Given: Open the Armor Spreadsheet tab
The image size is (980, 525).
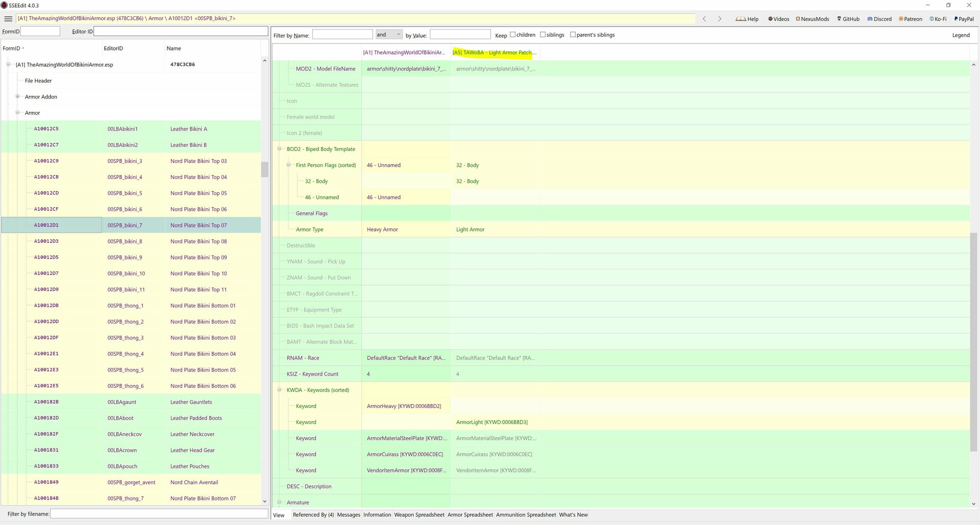Looking at the screenshot, I should 470,515.
